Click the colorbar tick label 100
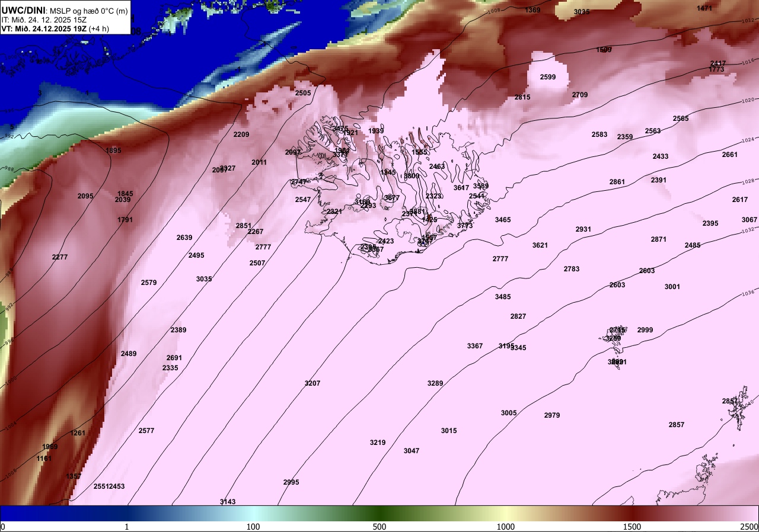Screen dimensions: 759x532 coord(253,527)
